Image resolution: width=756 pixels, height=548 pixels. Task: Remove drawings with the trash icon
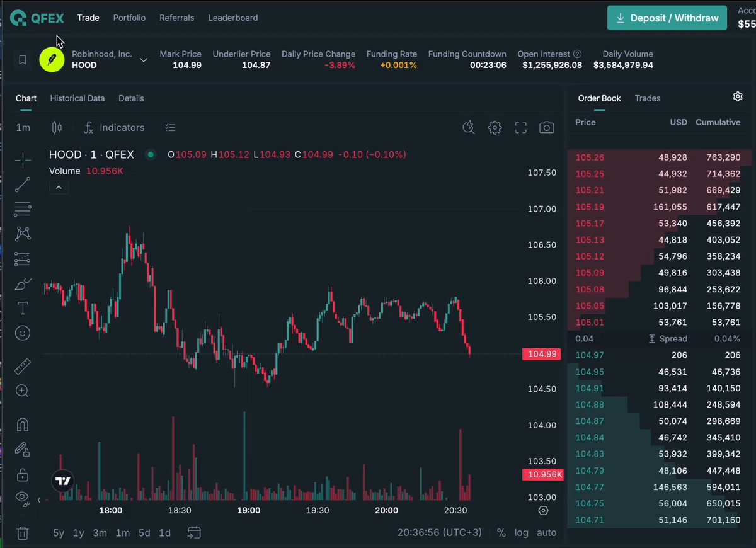click(x=23, y=533)
